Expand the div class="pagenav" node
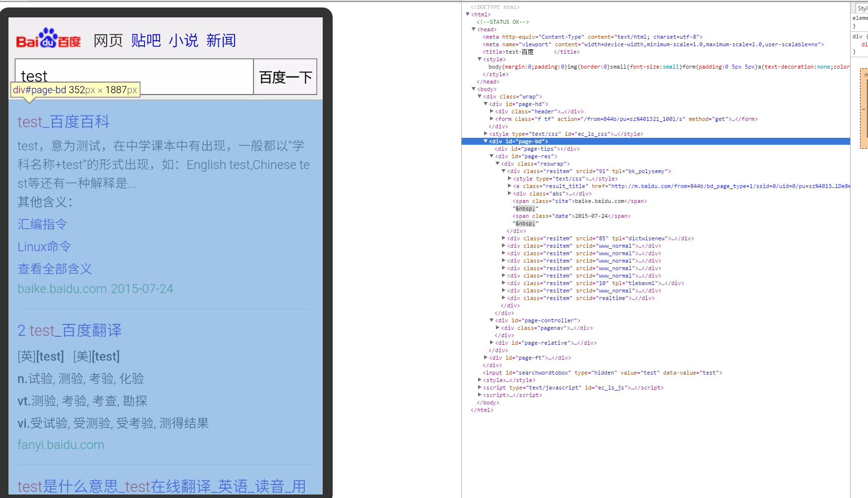 coord(497,328)
